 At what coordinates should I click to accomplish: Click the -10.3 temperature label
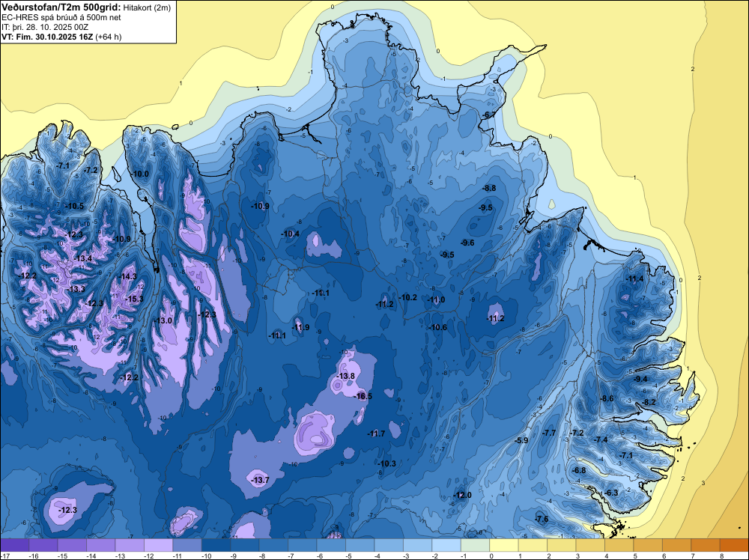[x=387, y=463]
